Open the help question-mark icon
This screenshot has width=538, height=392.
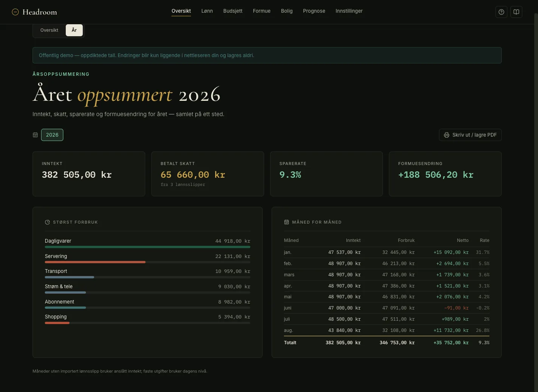[501, 12]
